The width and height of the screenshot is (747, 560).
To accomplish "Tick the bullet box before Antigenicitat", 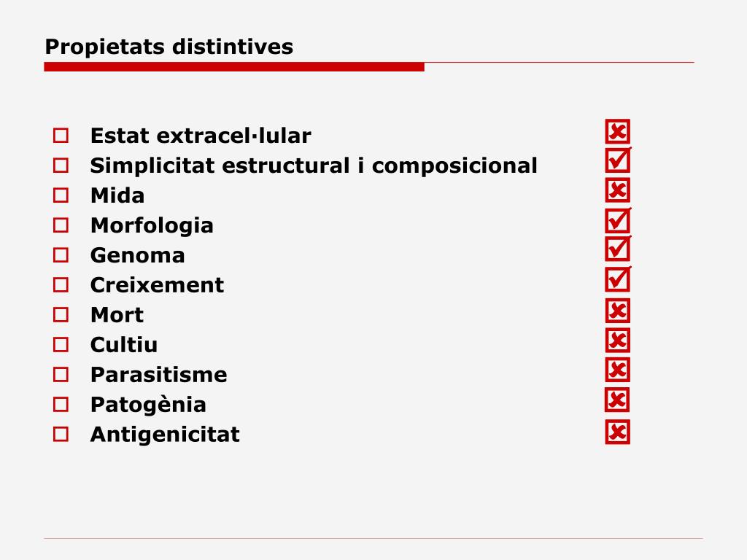I will pyautogui.click(x=61, y=435).
